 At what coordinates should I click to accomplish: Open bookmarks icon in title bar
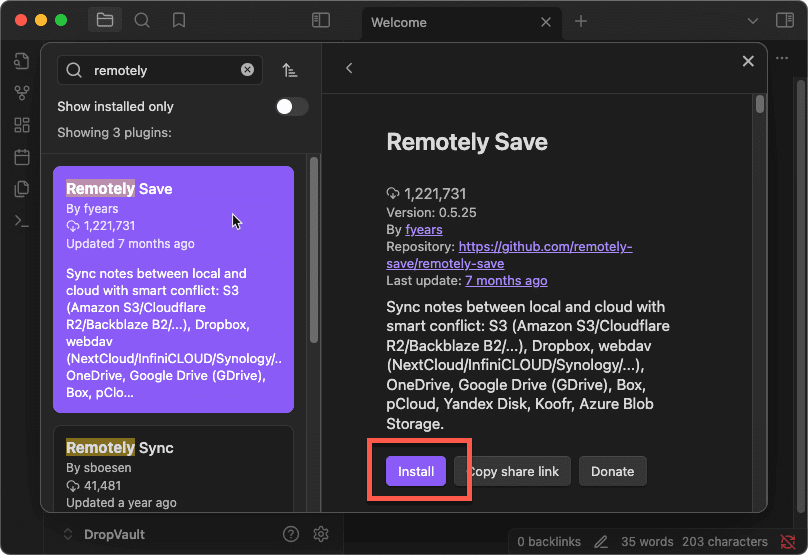pos(179,20)
